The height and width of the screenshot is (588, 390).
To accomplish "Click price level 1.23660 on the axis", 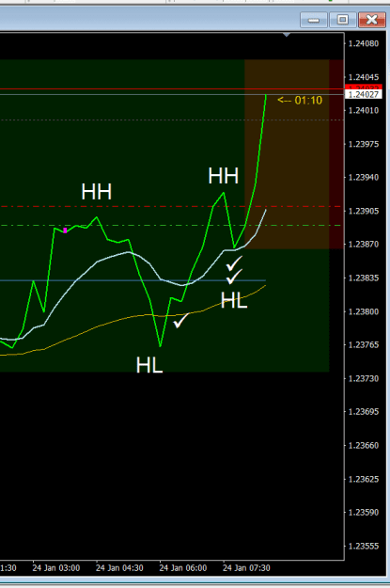I will 364,446.
